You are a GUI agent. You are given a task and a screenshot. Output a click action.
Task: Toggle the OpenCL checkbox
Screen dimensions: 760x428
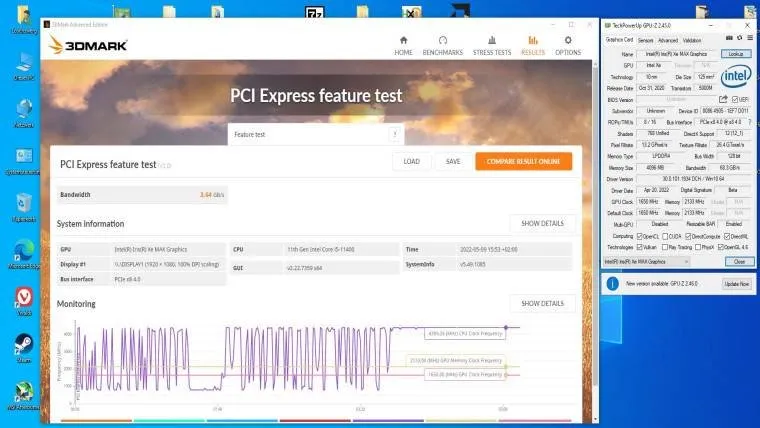pyautogui.click(x=639, y=236)
